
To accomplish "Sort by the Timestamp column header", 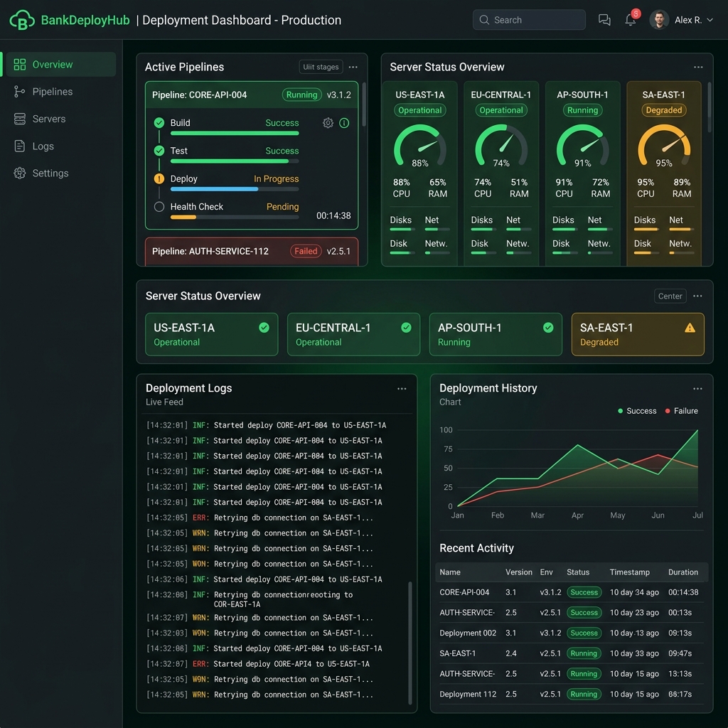I will click(630, 572).
